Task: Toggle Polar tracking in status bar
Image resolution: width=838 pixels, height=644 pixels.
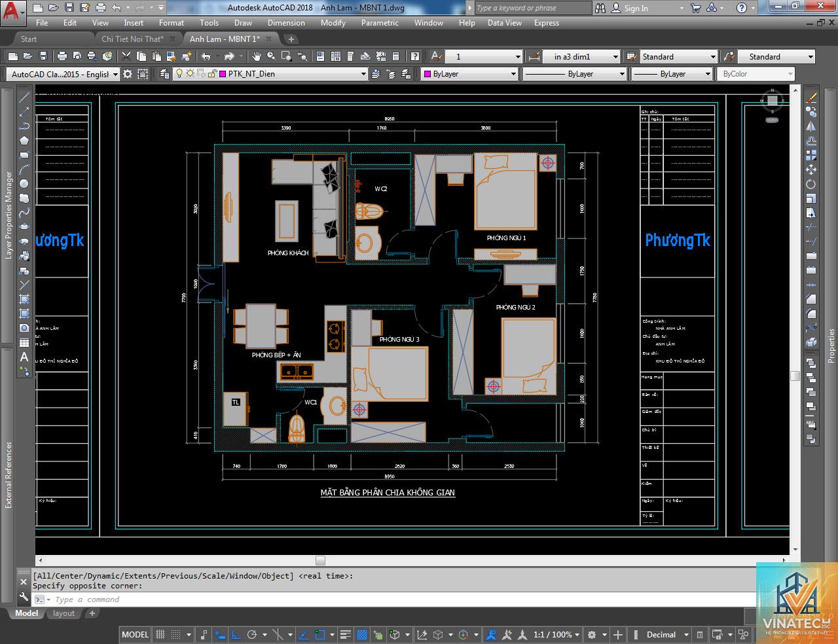Action: 252,634
